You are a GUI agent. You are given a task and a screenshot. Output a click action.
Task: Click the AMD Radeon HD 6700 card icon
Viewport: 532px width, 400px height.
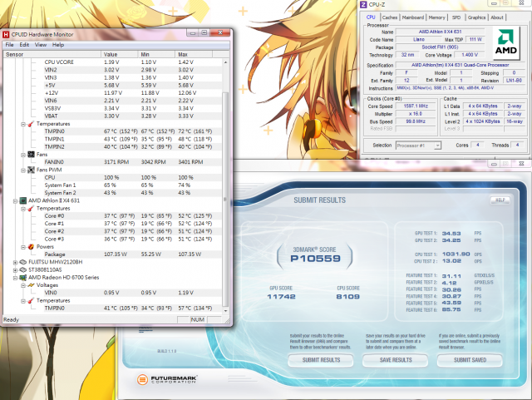22,278
